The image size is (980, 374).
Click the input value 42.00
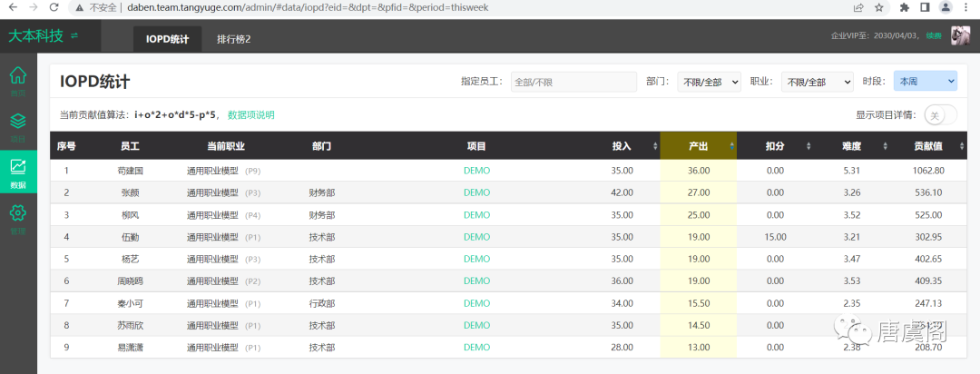point(622,192)
